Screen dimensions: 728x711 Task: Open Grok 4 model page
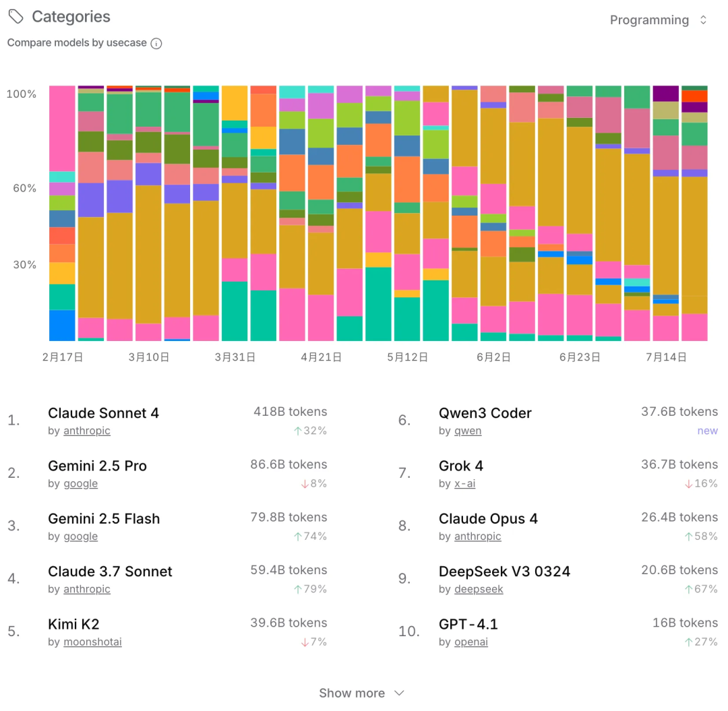pyautogui.click(x=460, y=466)
